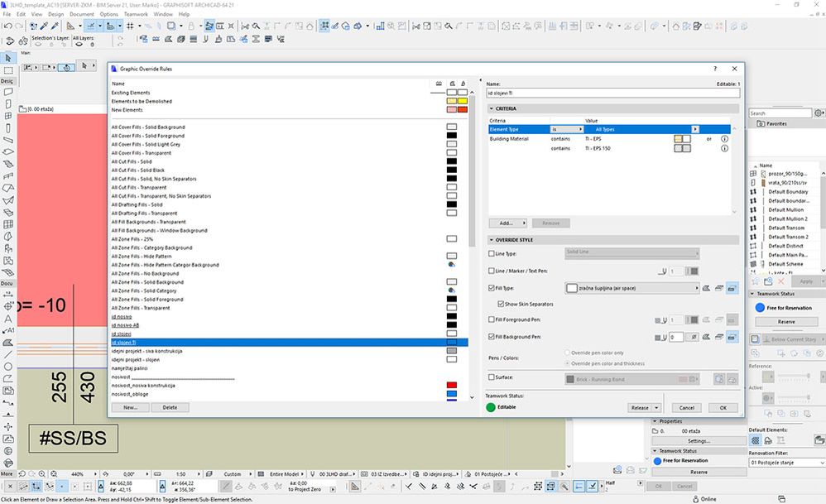Viewport: 826px width, 504px height.
Task: Open the All Types value dropdown arrow
Action: pyautogui.click(x=695, y=130)
